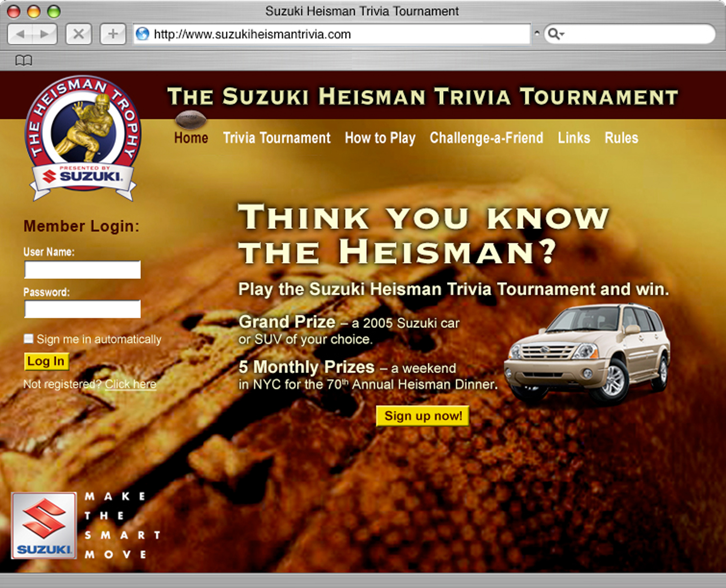Click the Heisman Trophy logo
The height and width of the screenshot is (588, 726).
click(x=83, y=138)
